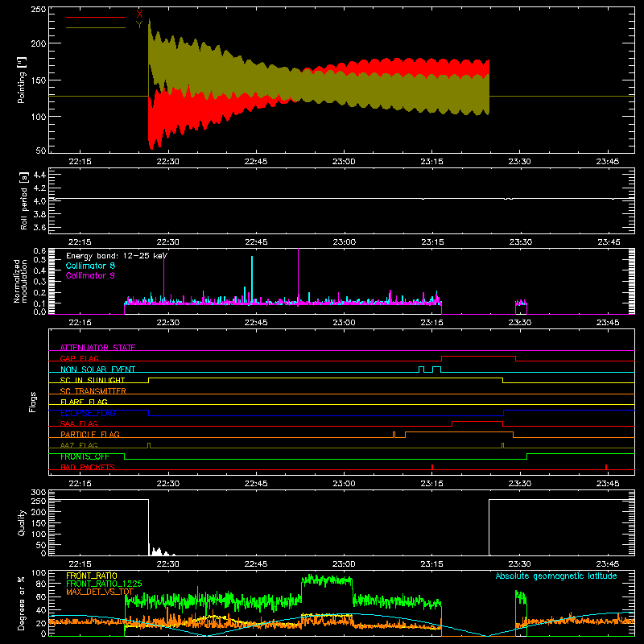Select the dim olive A4Z_FLAG label

click(79, 445)
